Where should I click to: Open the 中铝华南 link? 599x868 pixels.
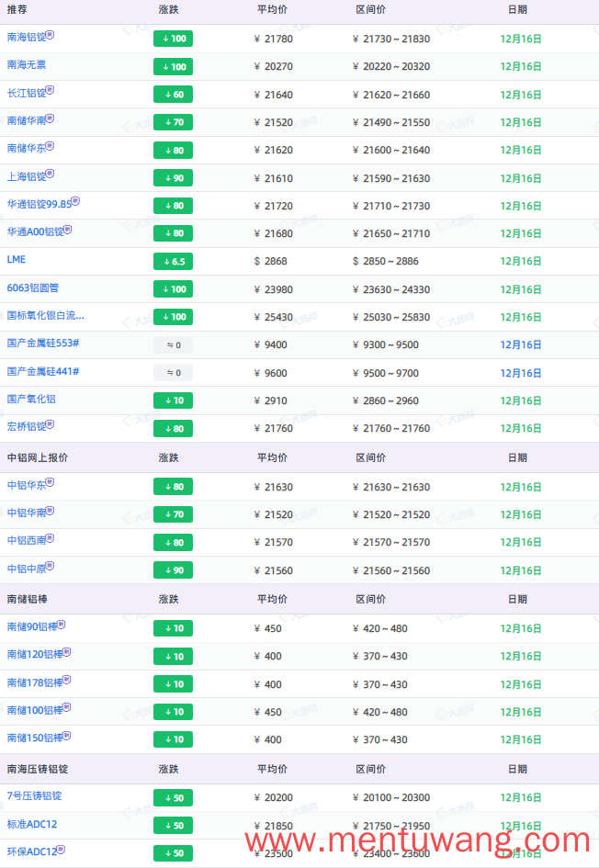click(26, 513)
